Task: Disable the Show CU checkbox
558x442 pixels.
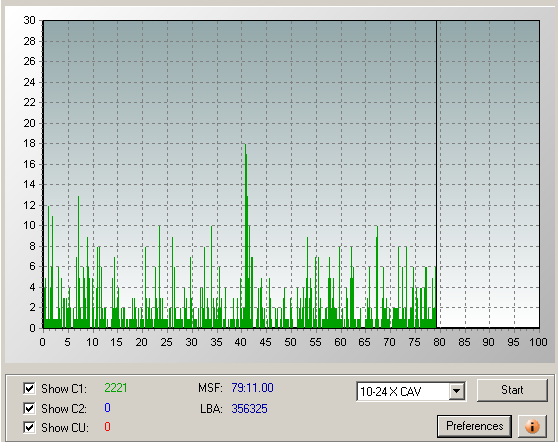Action: click(29, 427)
